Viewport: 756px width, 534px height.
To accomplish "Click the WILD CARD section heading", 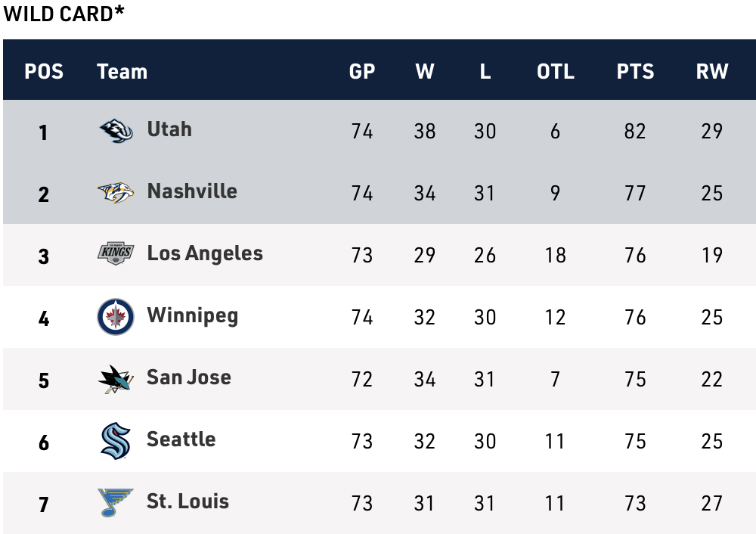I will [x=64, y=14].
